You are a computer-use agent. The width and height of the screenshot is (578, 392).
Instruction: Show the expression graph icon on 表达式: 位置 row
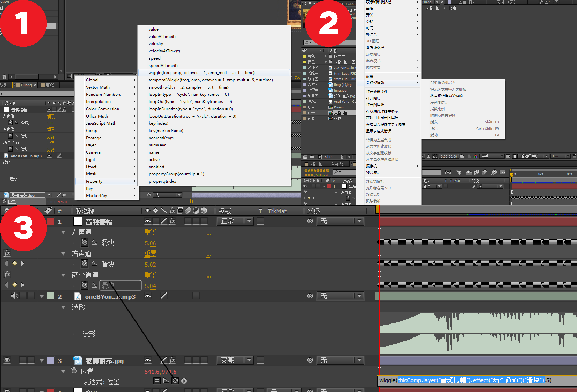click(166, 381)
